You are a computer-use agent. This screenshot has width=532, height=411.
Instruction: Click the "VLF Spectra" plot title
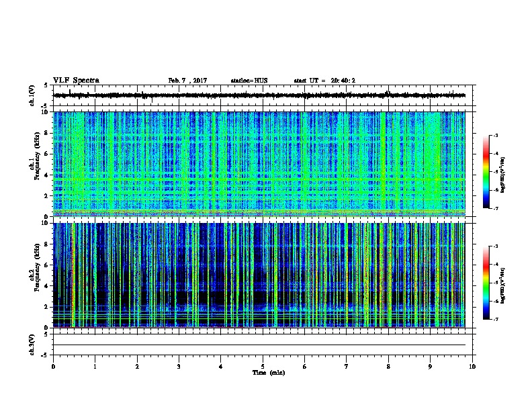point(76,81)
